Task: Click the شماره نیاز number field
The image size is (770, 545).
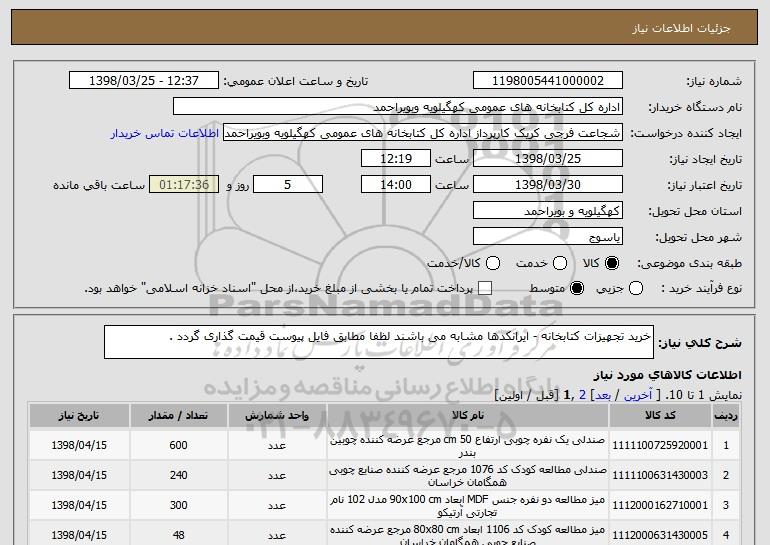Action: (547, 80)
